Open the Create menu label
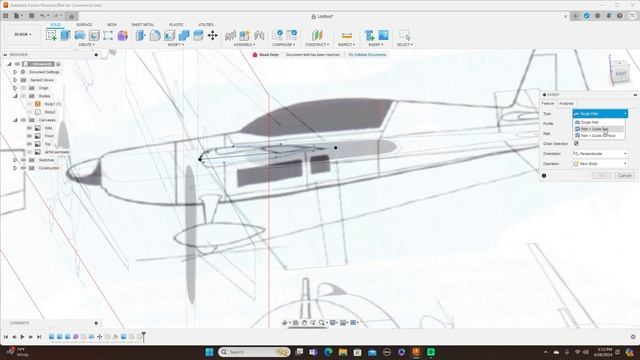 [x=86, y=44]
